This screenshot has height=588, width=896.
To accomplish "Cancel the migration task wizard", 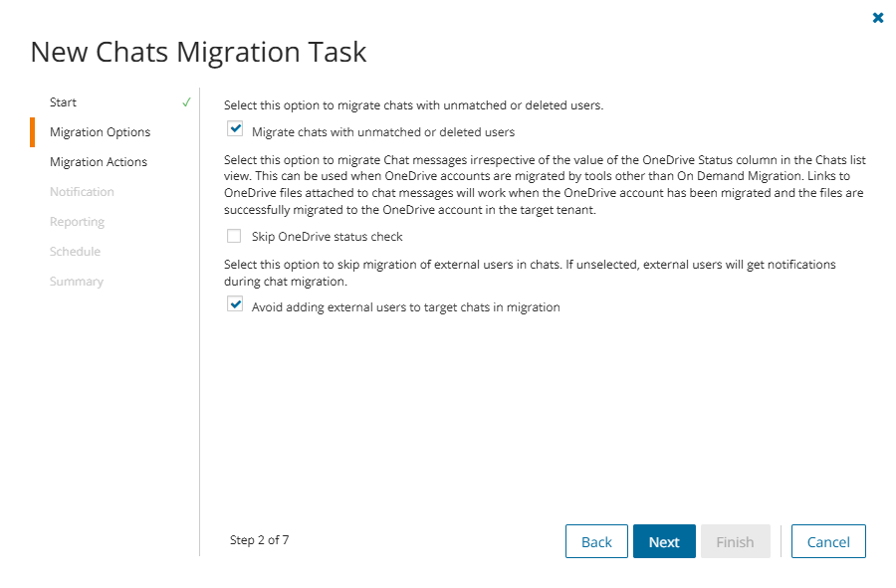I will click(828, 541).
